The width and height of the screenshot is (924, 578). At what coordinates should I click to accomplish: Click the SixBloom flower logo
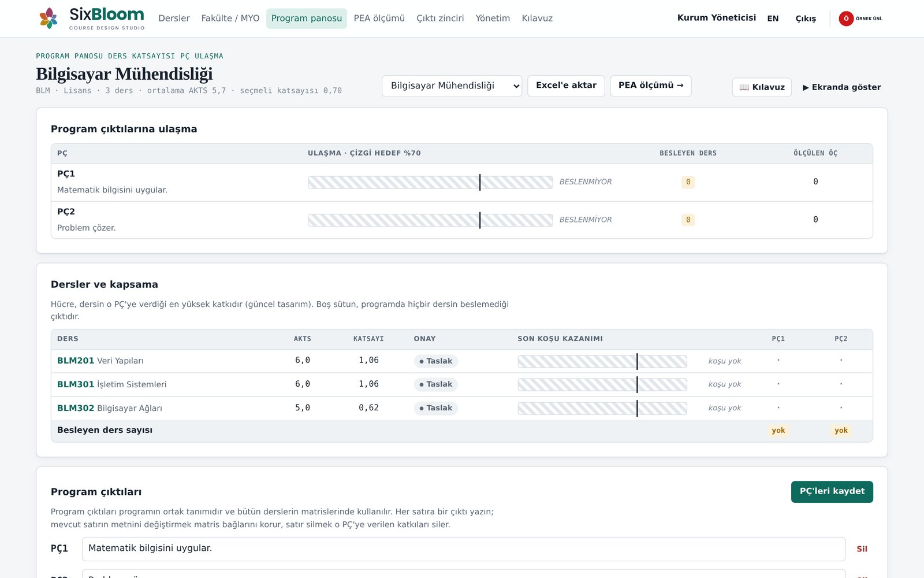pyautogui.click(x=49, y=18)
